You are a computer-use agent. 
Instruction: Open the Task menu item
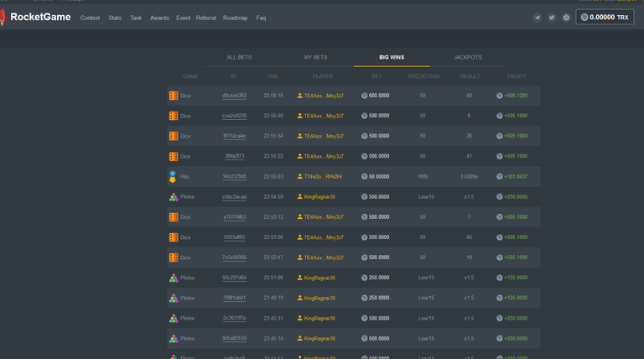[136, 18]
